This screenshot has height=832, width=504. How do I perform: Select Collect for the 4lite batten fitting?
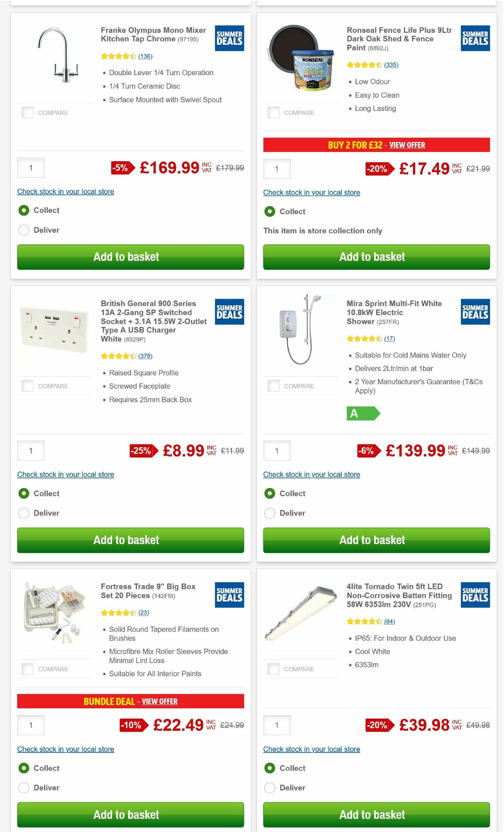(269, 768)
